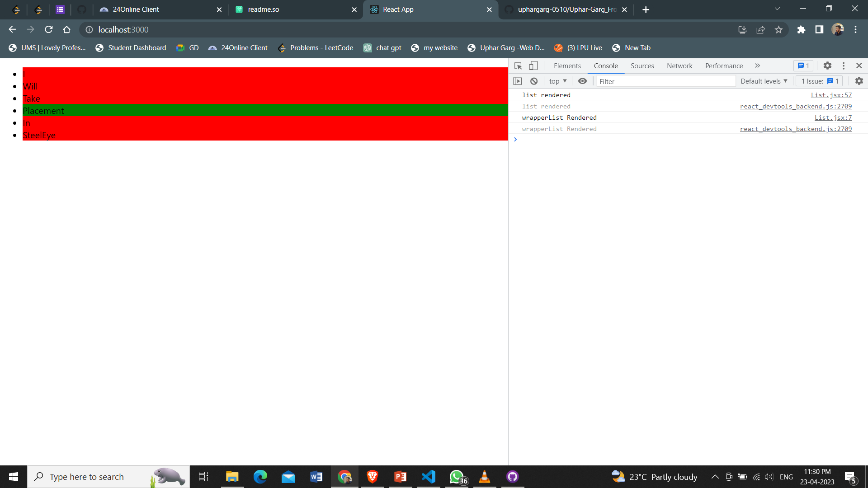Open the browser extensions puzzle icon
The width and height of the screenshot is (868, 488).
[802, 30]
